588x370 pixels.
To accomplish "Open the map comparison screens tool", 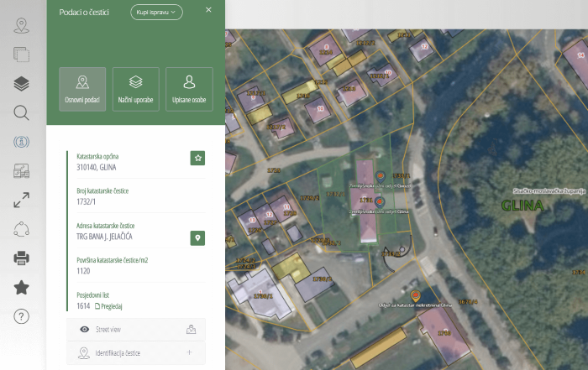I will tap(21, 171).
